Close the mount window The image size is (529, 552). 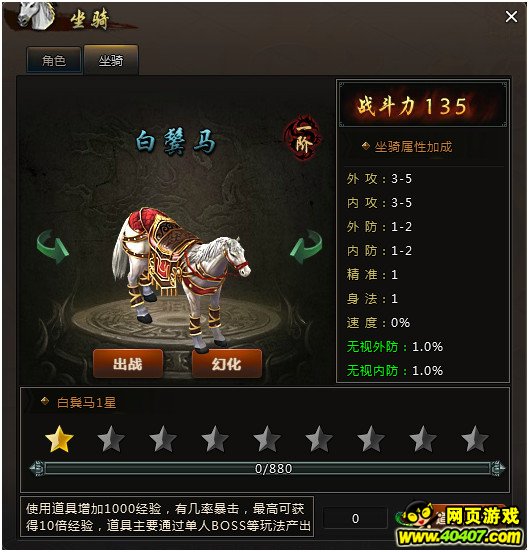point(511,17)
